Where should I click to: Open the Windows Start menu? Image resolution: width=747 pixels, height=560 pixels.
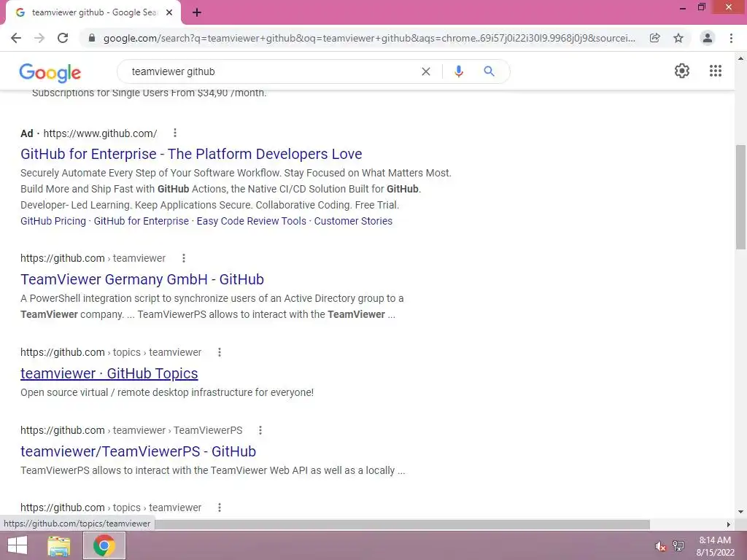pyautogui.click(x=18, y=545)
